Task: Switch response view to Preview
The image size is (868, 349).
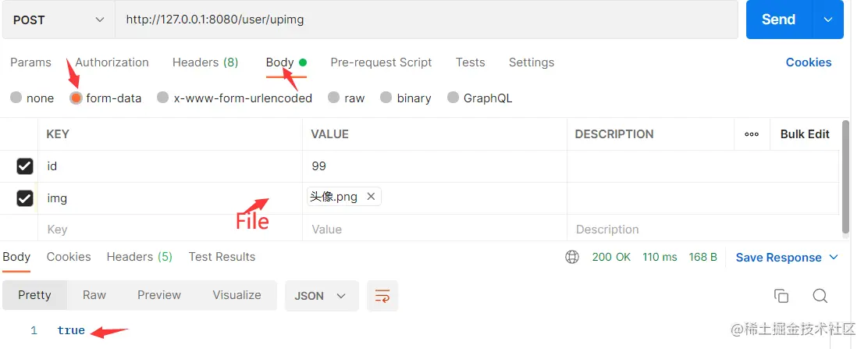Action: click(x=159, y=295)
